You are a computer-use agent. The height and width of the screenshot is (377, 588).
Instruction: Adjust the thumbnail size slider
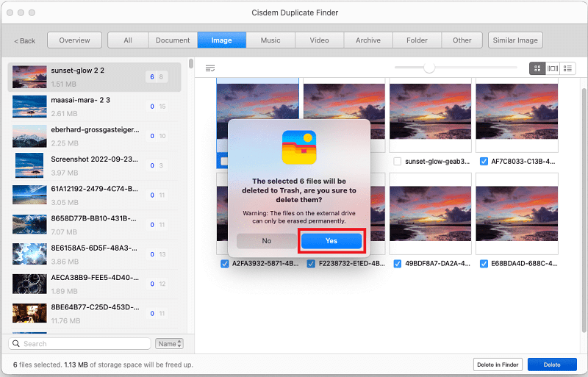coord(429,68)
